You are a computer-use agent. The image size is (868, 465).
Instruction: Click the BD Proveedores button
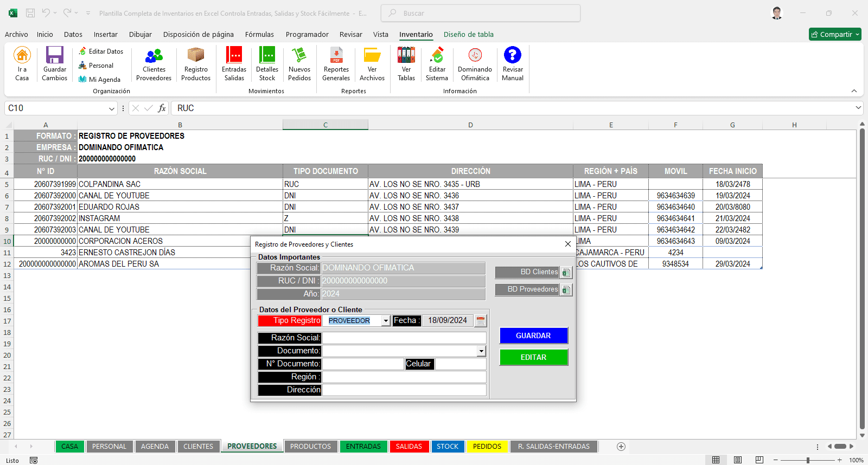(527, 289)
